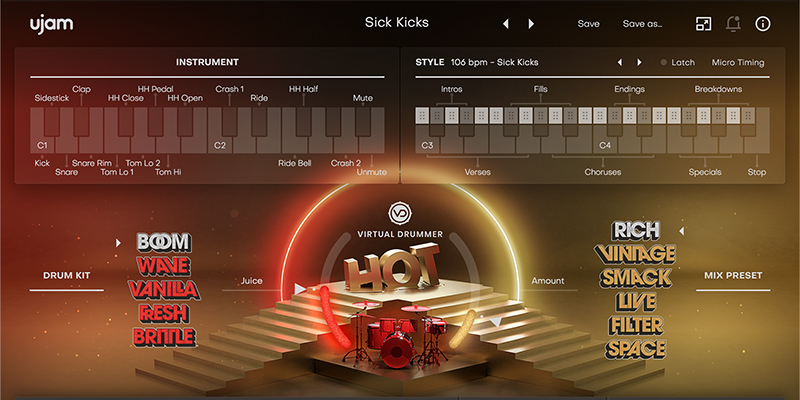
Task: Select FRESH drum kit
Action: coord(164,313)
